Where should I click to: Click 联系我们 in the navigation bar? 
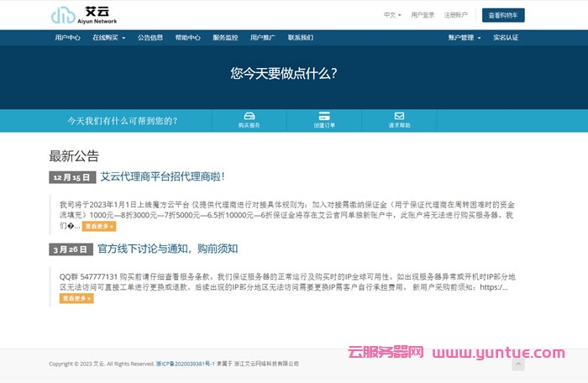301,38
